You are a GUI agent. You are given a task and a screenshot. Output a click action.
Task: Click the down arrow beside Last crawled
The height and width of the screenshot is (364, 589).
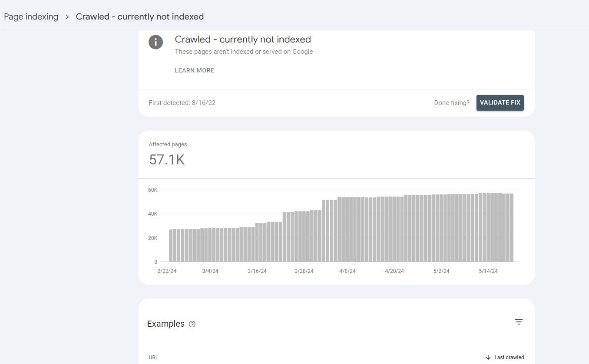pos(488,357)
